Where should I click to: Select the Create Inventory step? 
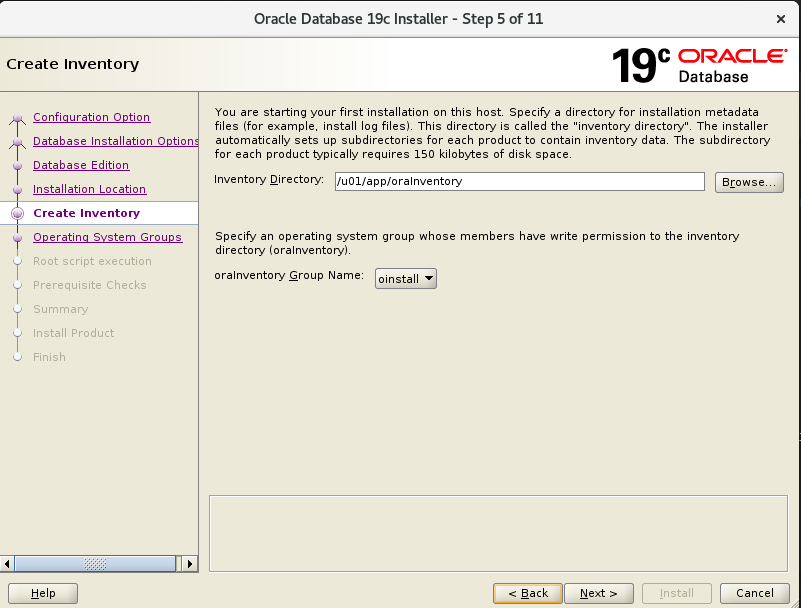pyautogui.click(x=86, y=213)
